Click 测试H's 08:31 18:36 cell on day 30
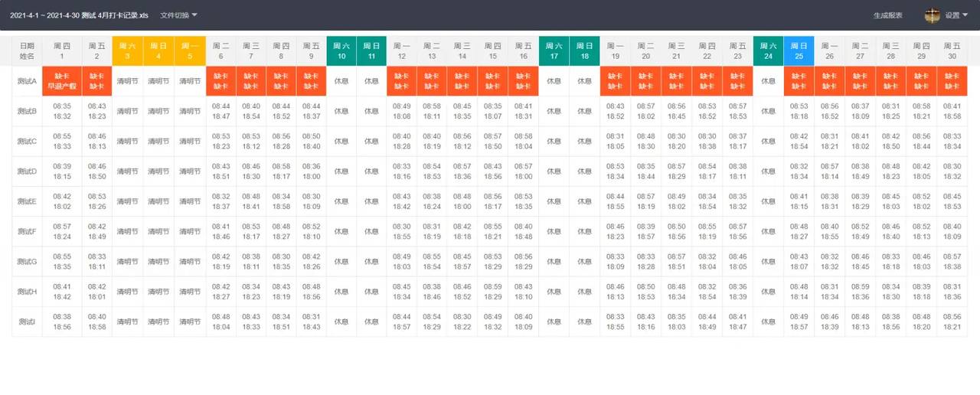Screen dimensions: 980x395 coord(952,291)
